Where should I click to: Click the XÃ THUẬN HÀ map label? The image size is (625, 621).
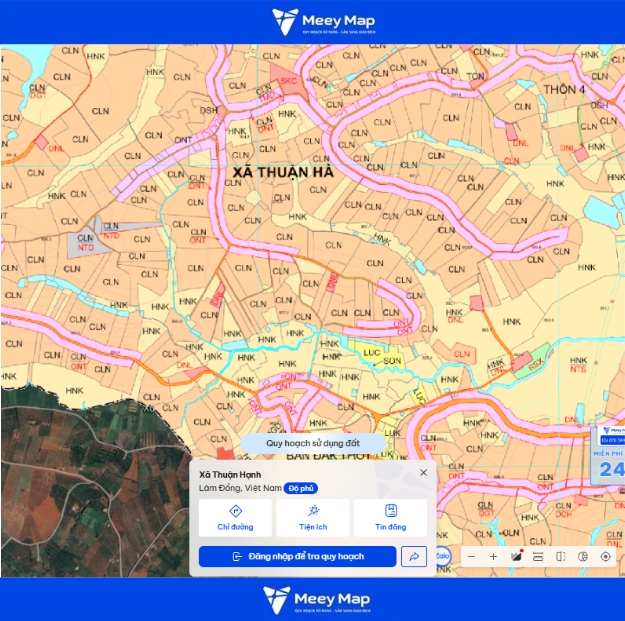point(283,173)
